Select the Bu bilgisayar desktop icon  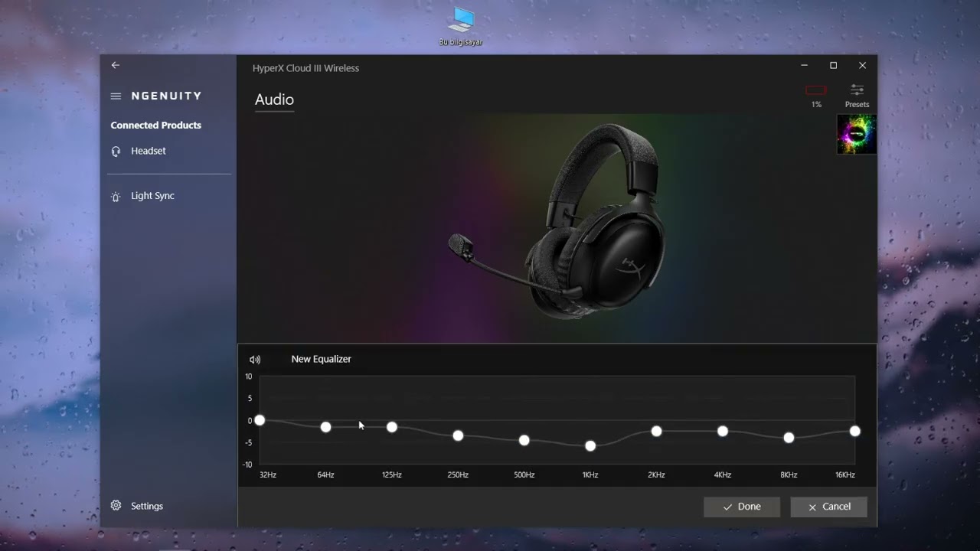pyautogui.click(x=461, y=26)
